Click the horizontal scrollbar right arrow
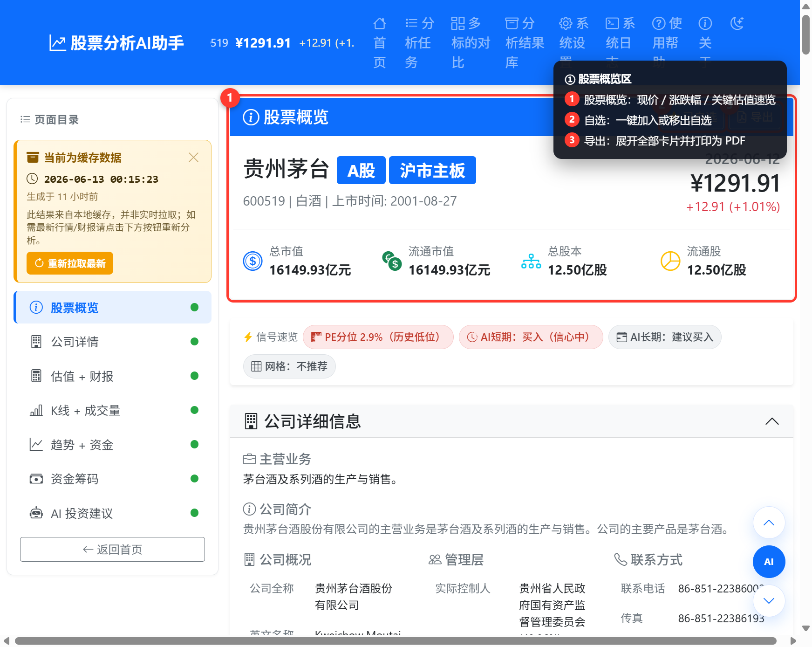812x647 pixels. pos(793,641)
